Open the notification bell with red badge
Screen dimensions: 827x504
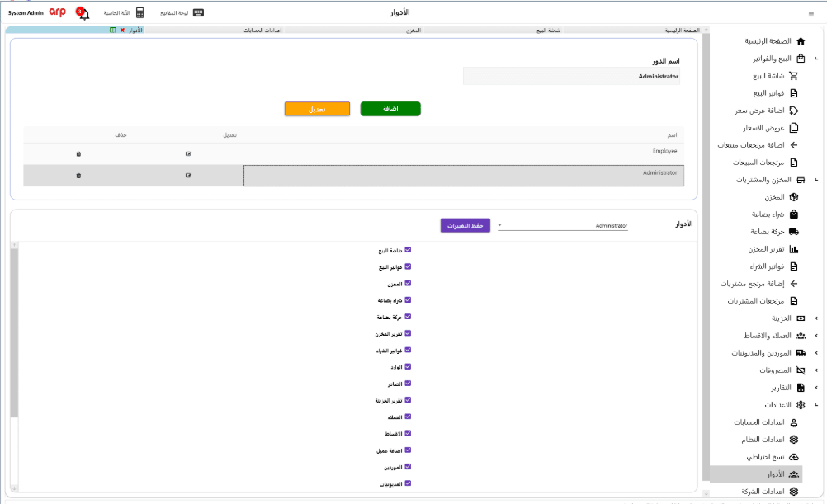(83, 12)
